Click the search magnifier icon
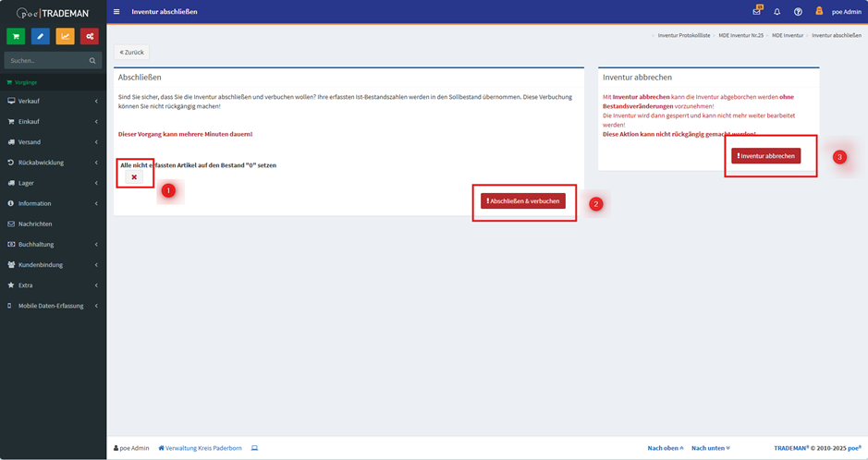 [x=92, y=61]
